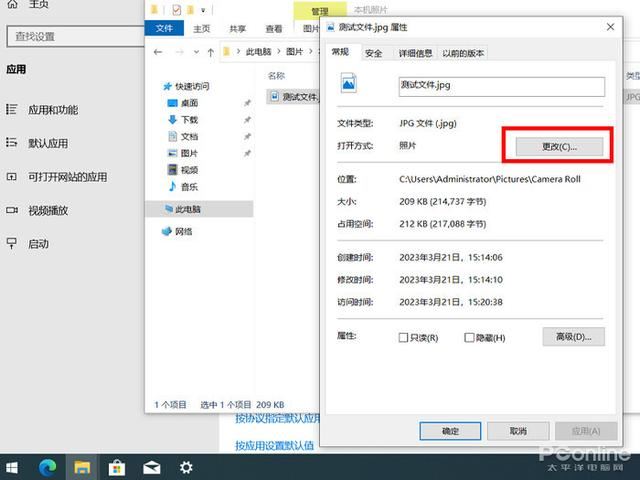Select Quick access (快速访问) in tree

click(192, 87)
